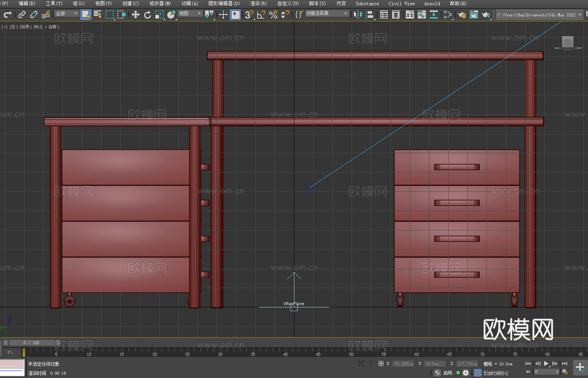588x378 pixels.
Task: Open Select by Name list
Action: (x=98, y=14)
